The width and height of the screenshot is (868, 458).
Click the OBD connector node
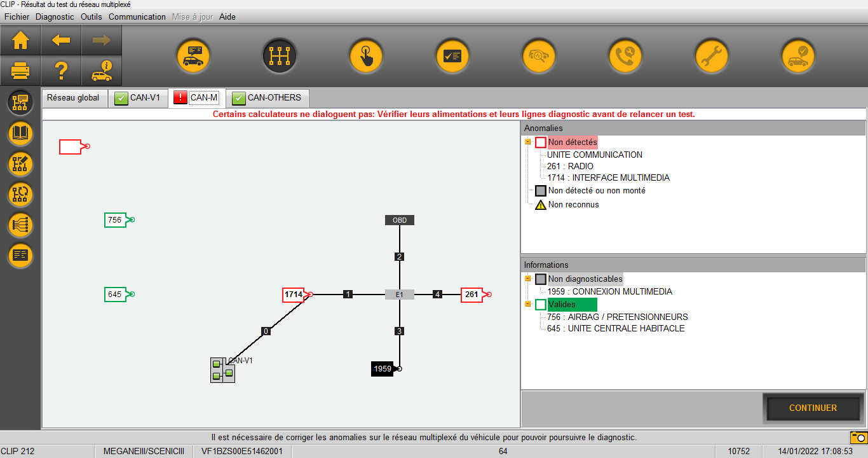tap(400, 220)
